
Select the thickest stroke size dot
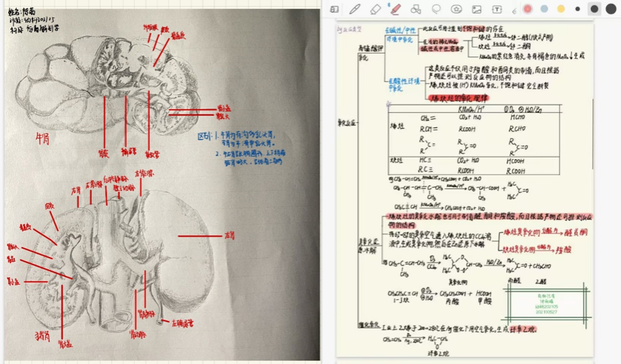click(611, 9)
